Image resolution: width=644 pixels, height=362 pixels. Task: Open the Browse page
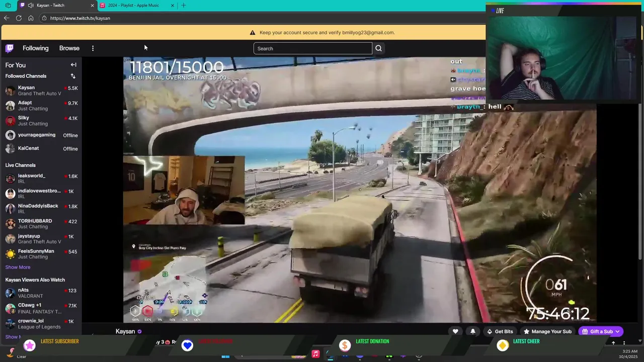click(x=69, y=48)
